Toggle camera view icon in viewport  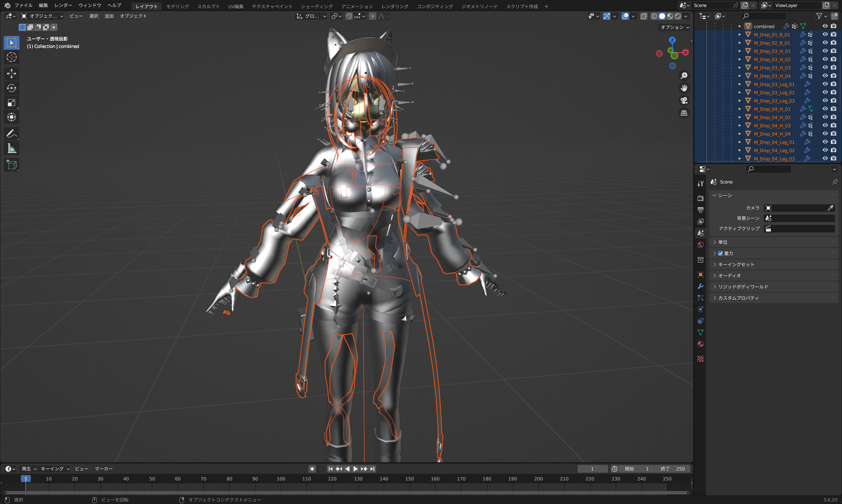click(x=684, y=100)
